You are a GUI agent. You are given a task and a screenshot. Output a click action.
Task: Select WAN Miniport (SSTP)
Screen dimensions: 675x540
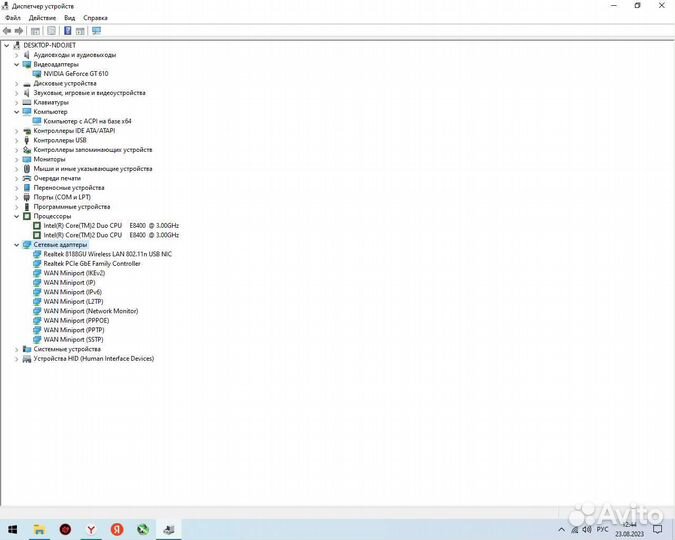(x=73, y=339)
